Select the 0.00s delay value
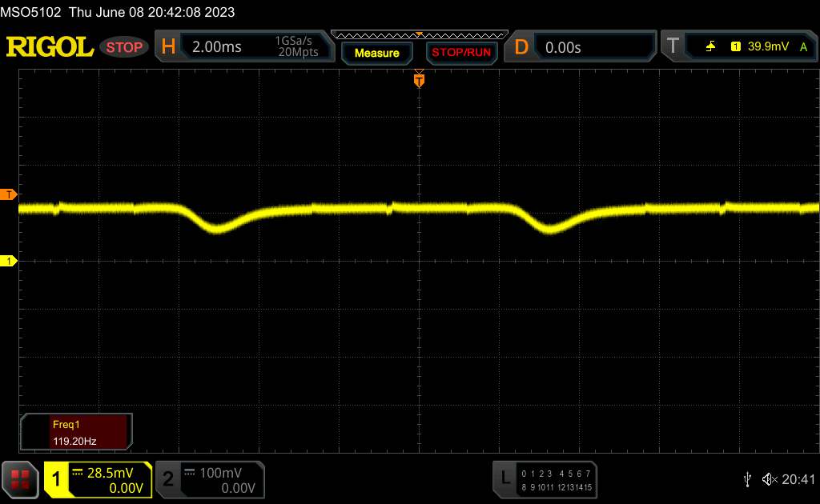The height and width of the screenshot is (504, 820). (563, 47)
